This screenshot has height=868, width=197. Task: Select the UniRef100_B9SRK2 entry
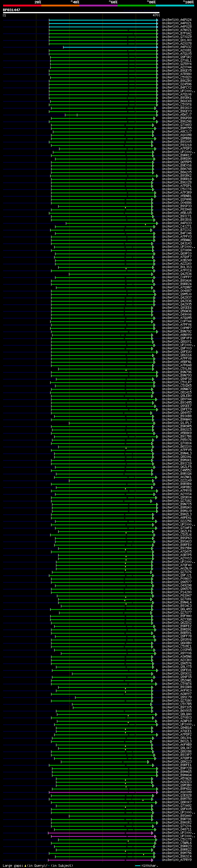(x=176, y=176)
